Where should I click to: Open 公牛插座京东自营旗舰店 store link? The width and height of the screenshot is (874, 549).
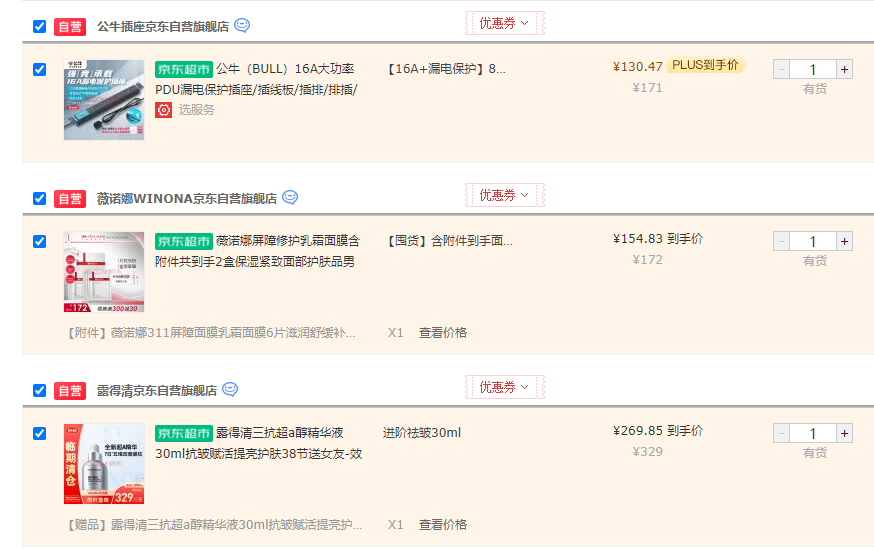pos(163,27)
